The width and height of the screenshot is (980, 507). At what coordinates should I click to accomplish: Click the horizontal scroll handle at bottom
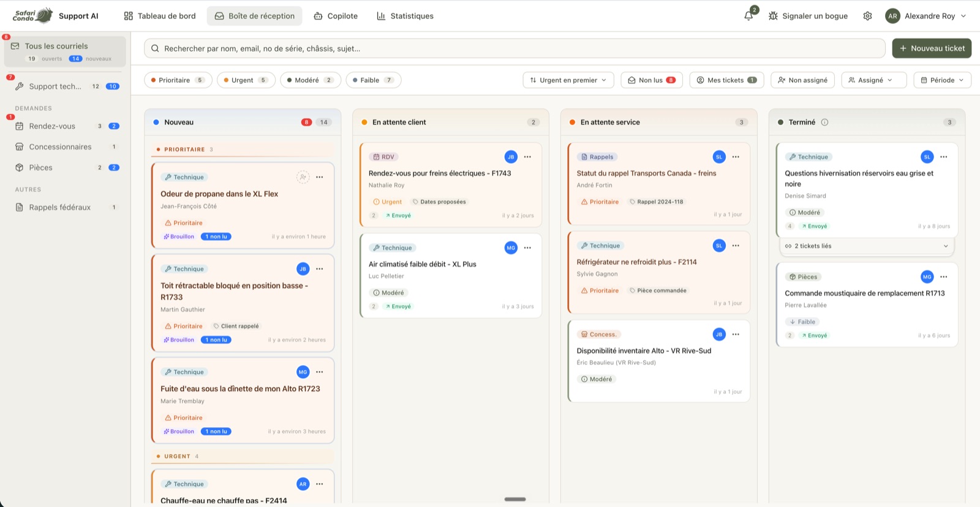(x=515, y=499)
